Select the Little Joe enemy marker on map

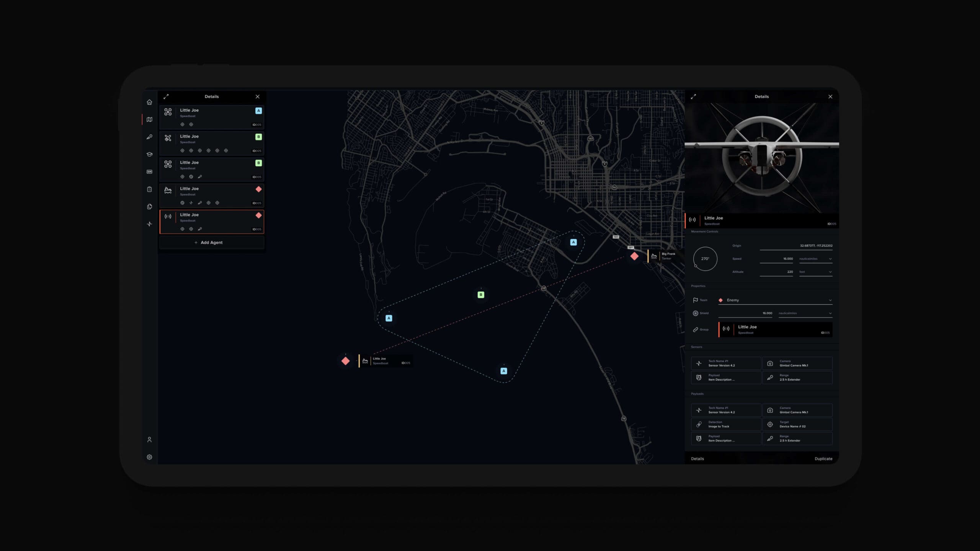point(345,361)
